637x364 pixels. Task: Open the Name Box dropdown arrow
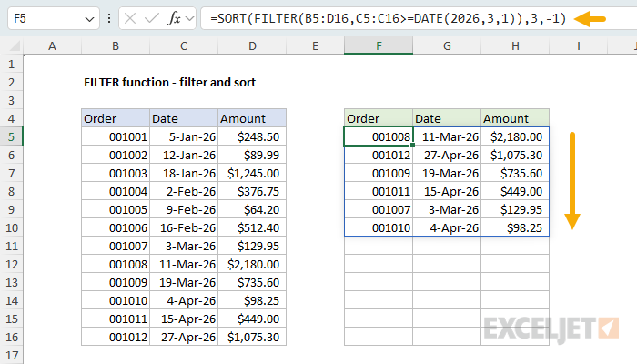click(x=89, y=19)
